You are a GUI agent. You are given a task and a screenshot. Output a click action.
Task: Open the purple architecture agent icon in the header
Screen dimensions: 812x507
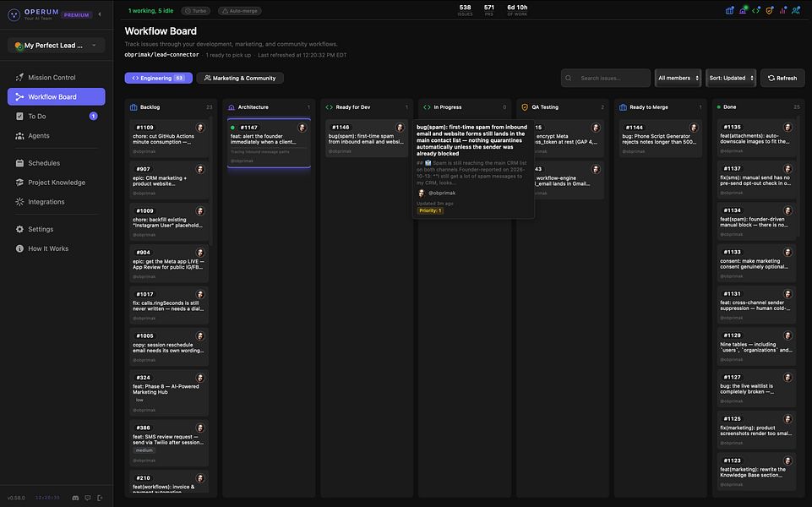[743, 10]
